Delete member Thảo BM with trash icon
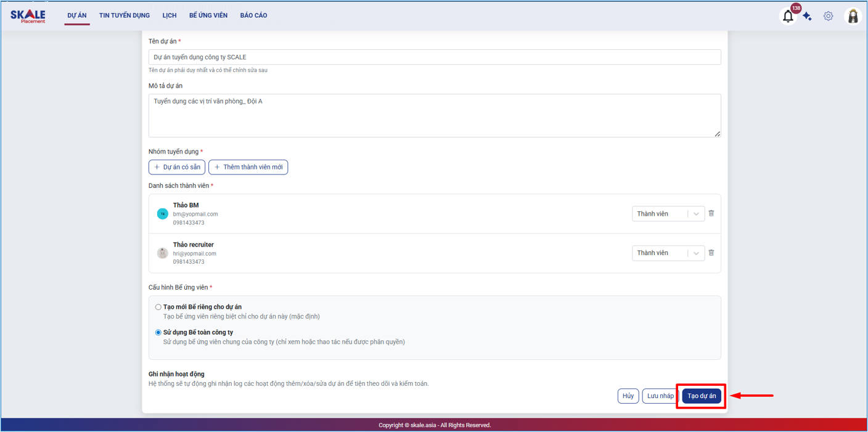The height and width of the screenshot is (432, 868). tap(711, 213)
